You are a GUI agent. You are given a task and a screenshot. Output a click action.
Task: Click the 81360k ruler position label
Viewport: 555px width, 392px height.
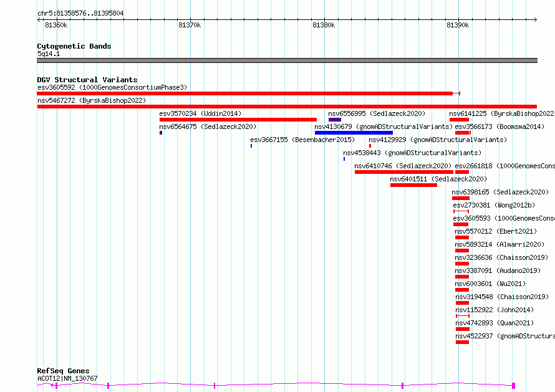pos(56,25)
